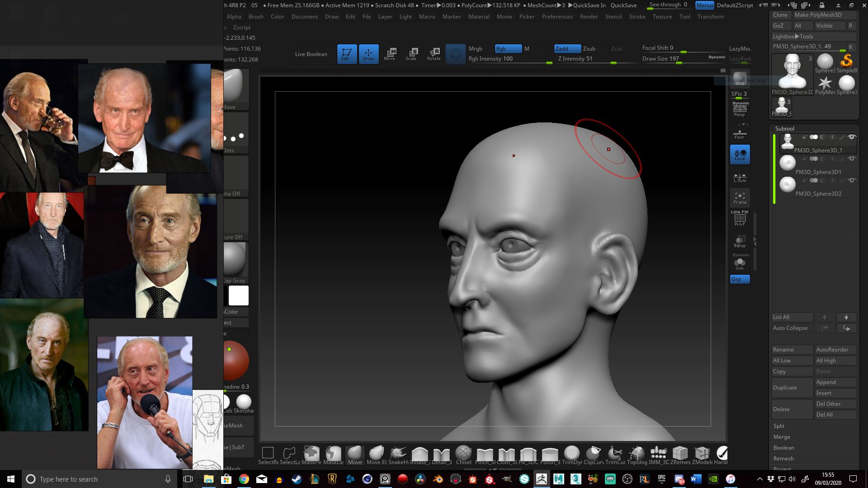Select the IMM_3D brush
Image resolution: width=868 pixels, height=488 pixels.
pyautogui.click(x=659, y=455)
